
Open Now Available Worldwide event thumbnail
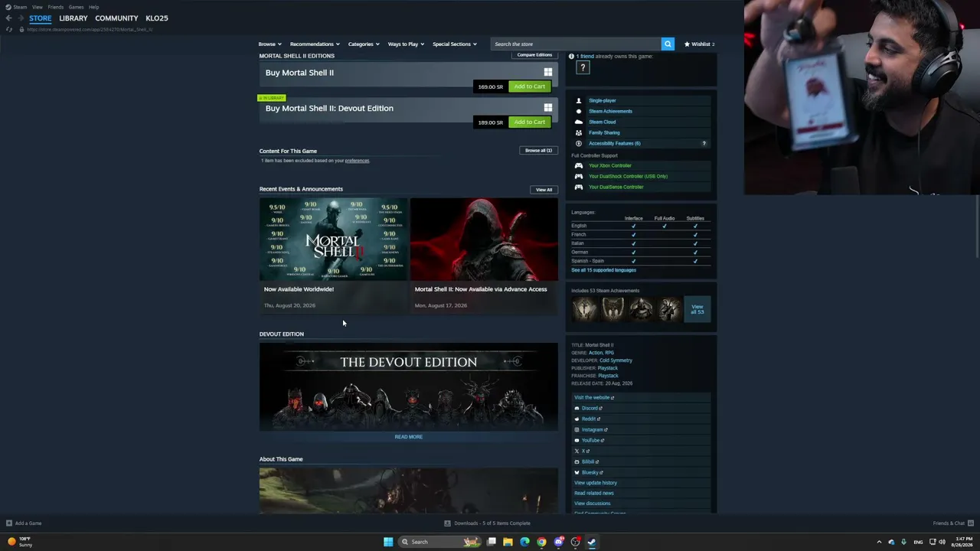[333, 240]
